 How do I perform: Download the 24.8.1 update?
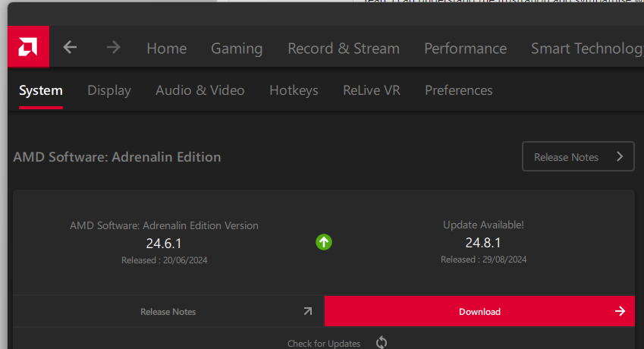tap(479, 311)
